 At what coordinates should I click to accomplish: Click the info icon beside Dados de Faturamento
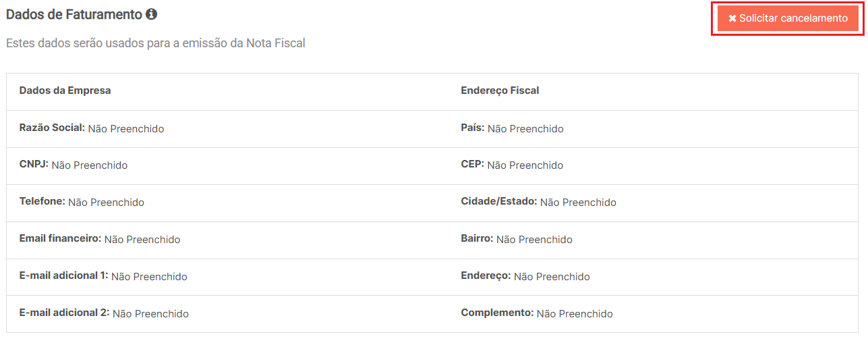pos(152,14)
